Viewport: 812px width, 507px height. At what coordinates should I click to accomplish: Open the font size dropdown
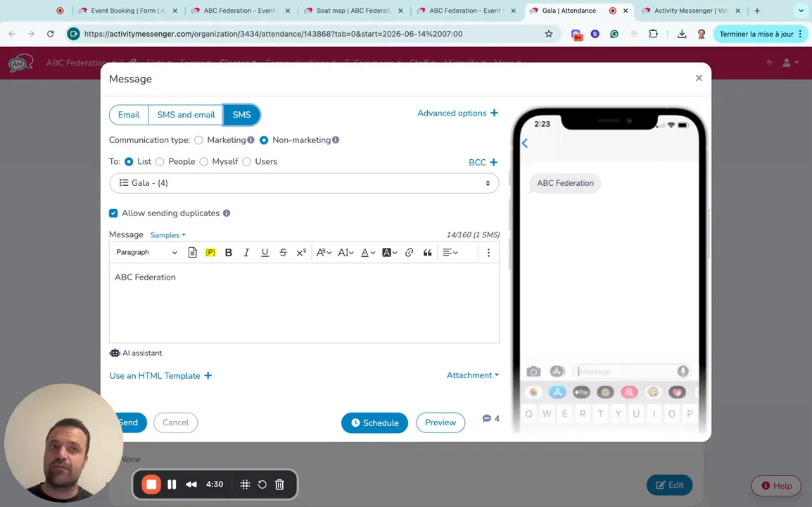pos(345,253)
